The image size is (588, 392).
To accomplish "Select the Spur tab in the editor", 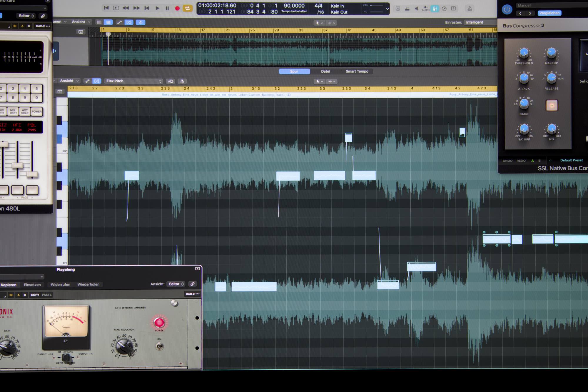I will point(294,71).
